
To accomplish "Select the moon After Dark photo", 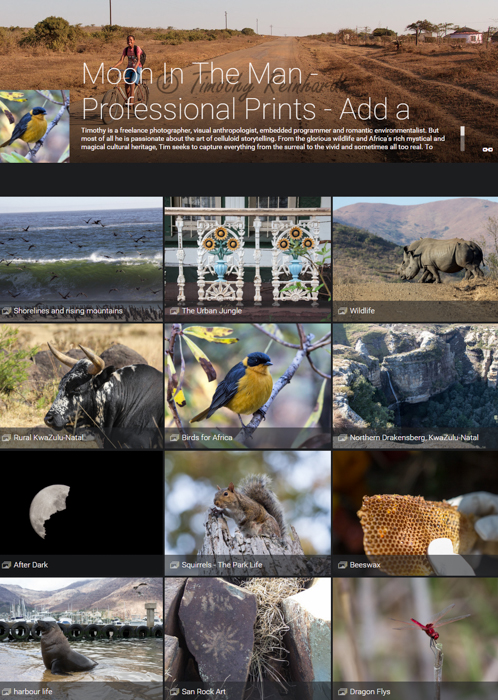I will click(x=81, y=513).
